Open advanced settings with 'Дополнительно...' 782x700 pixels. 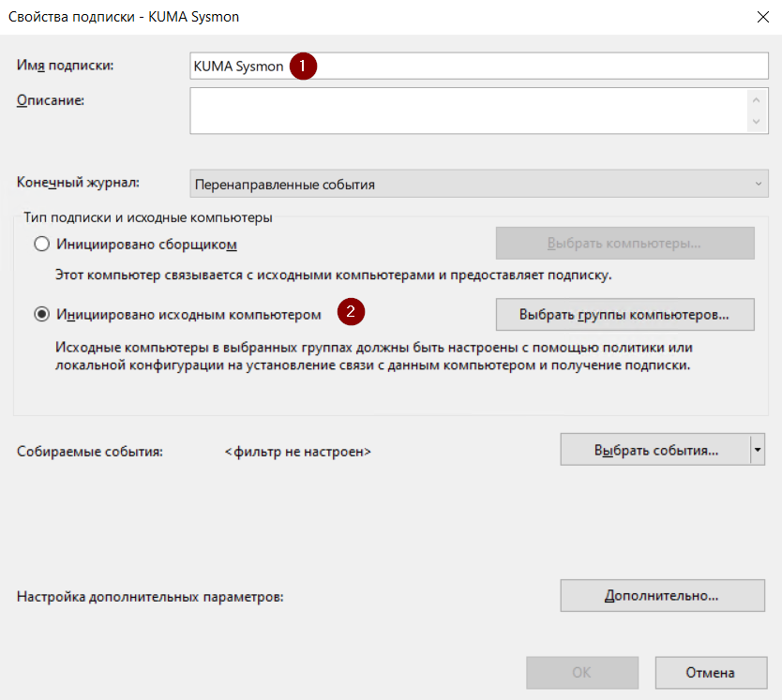click(661, 595)
